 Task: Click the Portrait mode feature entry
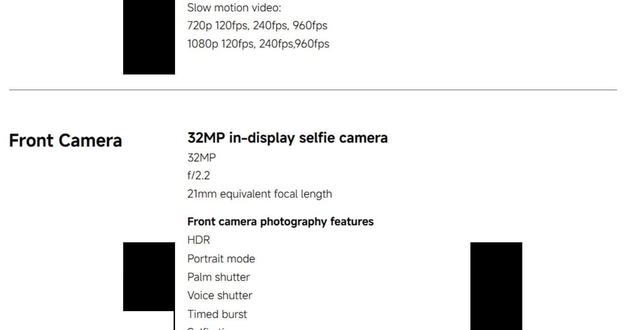221,259
